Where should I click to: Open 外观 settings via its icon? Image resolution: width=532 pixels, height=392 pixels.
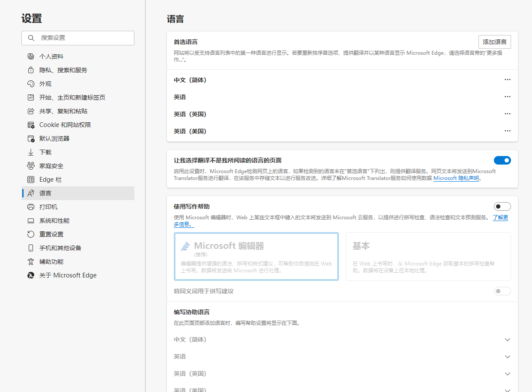point(30,83)
